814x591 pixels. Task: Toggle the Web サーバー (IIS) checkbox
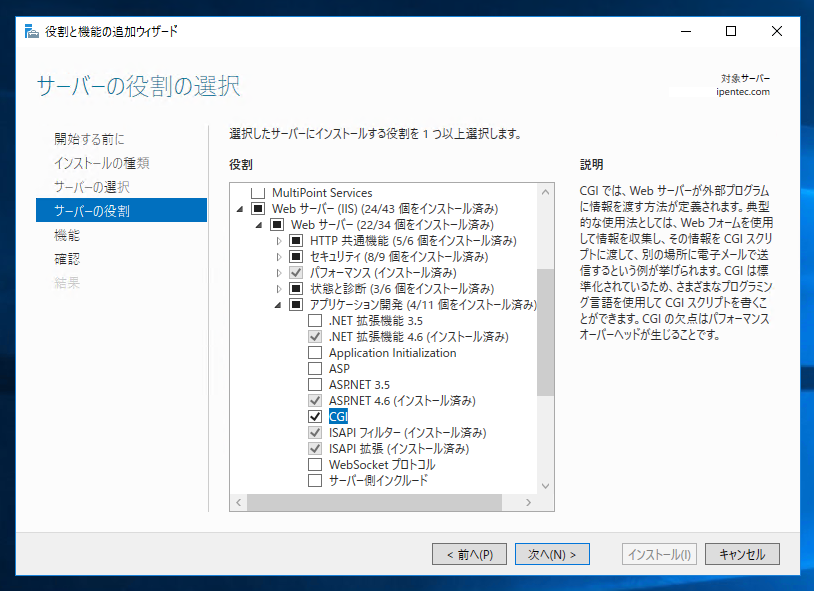pyautogui.click(x=258, y=209)
